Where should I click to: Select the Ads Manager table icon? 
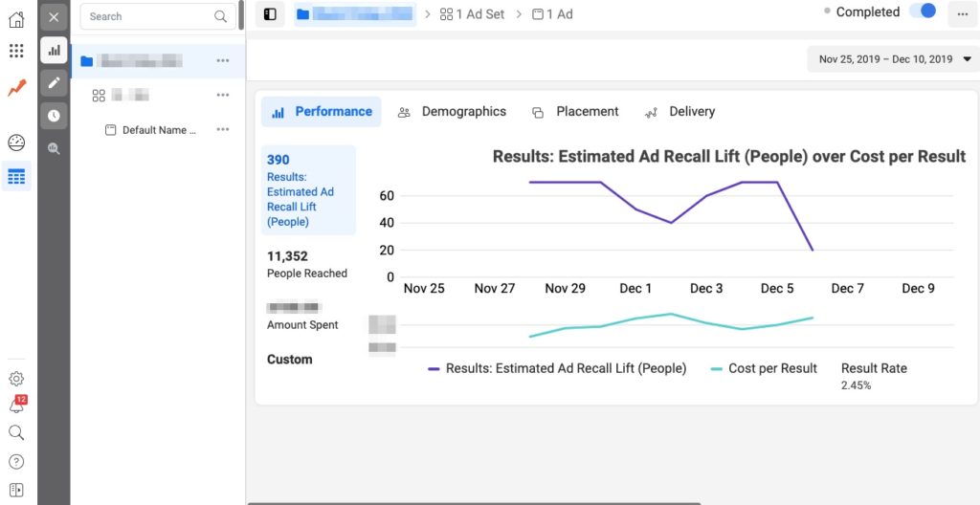(x=16, y=177)
